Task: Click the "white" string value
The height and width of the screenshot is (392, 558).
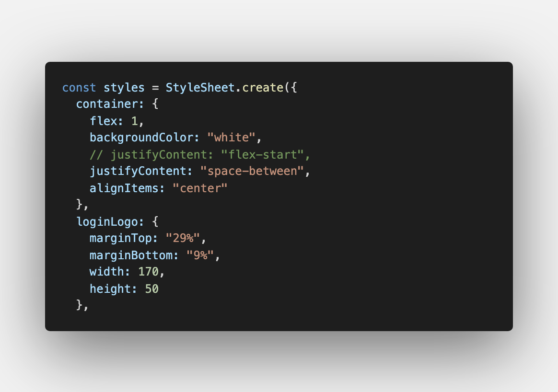Action: [232, 138]
